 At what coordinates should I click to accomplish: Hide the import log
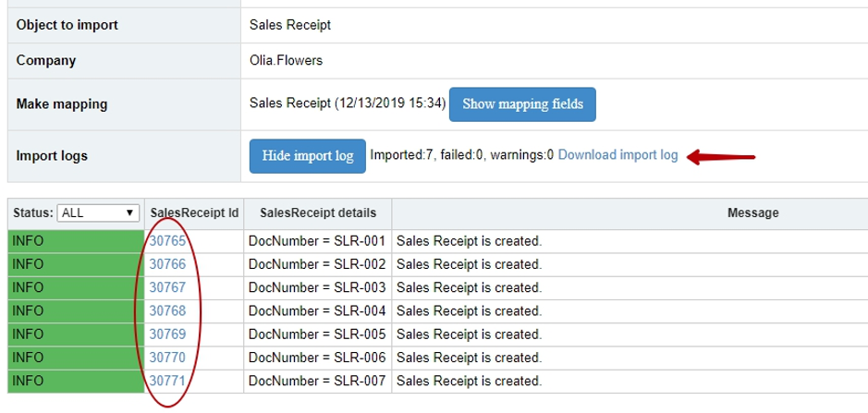tap(307, 156)
